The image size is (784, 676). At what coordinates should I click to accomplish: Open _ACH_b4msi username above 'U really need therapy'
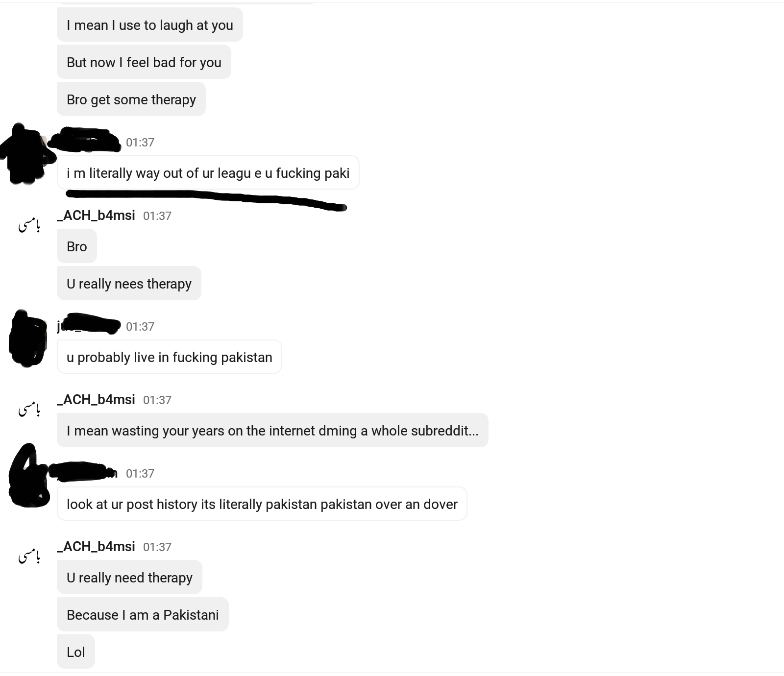96,547
